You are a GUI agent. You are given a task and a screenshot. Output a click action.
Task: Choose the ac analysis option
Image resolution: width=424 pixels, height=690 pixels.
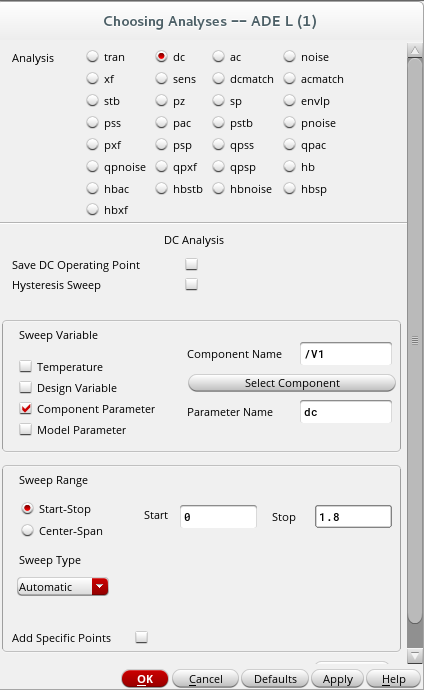click(x=219, y=57)
